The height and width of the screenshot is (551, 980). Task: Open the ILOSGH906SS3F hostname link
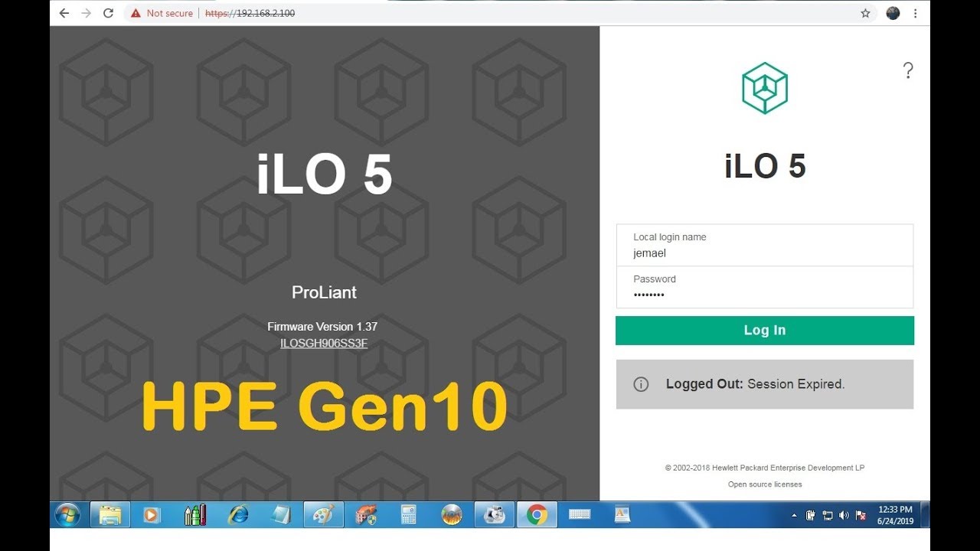click(x=324, y=344)
